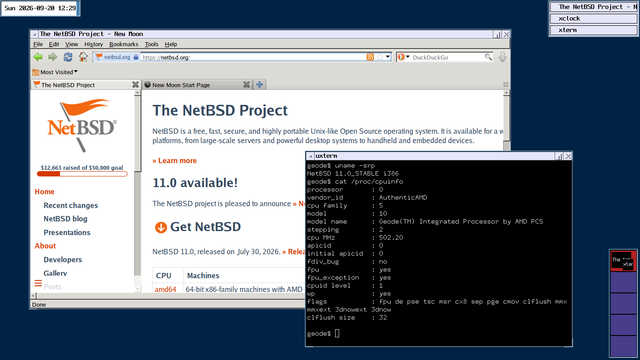Viewport: 640px width, 360px height.
Task: Click the 'cpu MHz : 502.20' terminal line
Action: (x=355, y=238)
